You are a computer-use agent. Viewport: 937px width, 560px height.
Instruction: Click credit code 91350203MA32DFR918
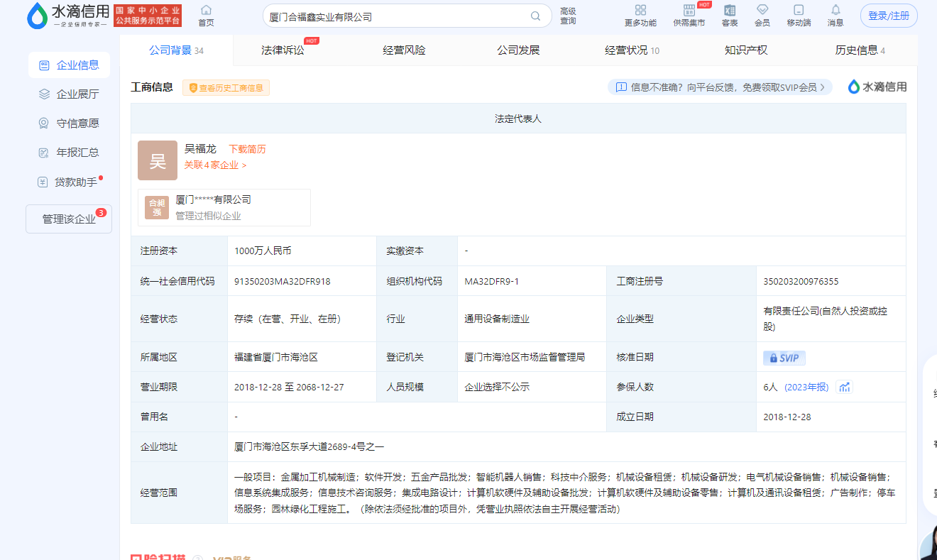pos(283,281)
